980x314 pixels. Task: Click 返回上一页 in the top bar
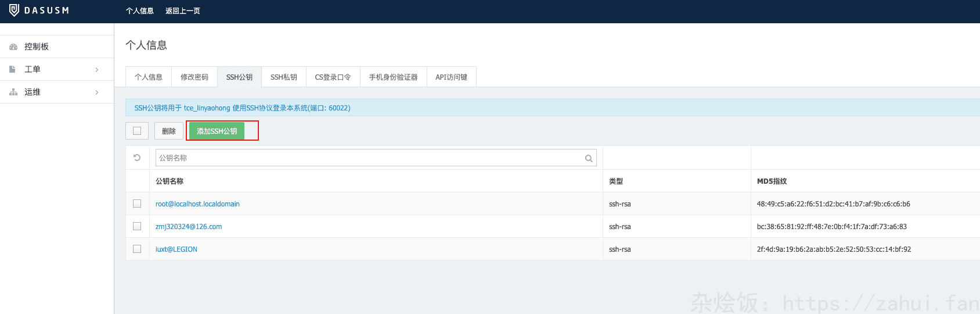182,11
